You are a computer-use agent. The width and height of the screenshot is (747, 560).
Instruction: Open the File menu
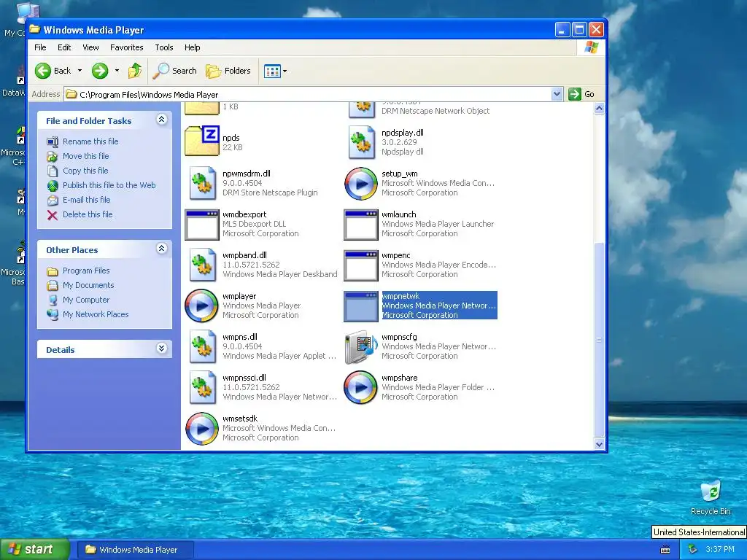coord(41,47)
